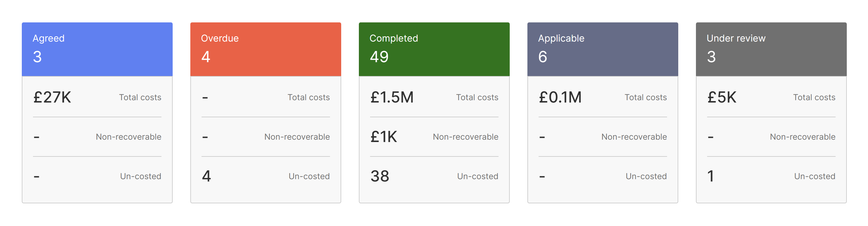Click the Completed count of 49
The image size is (868, 226).
379,57
